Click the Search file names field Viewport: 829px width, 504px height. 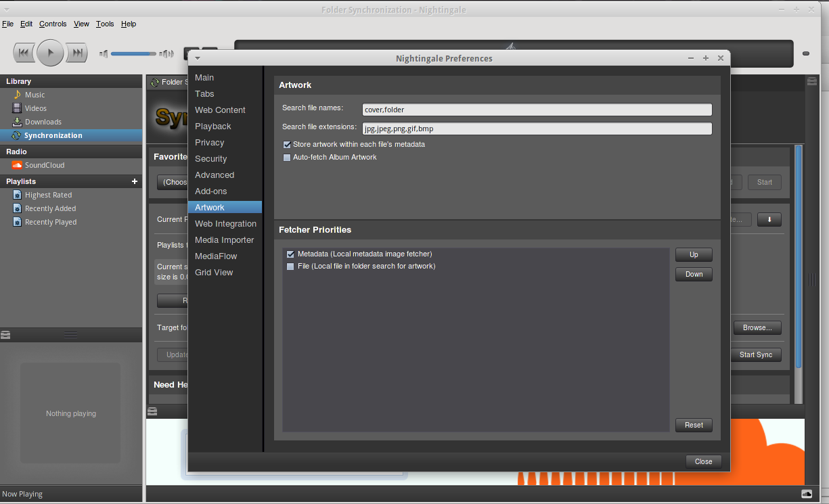pos(537,110)
